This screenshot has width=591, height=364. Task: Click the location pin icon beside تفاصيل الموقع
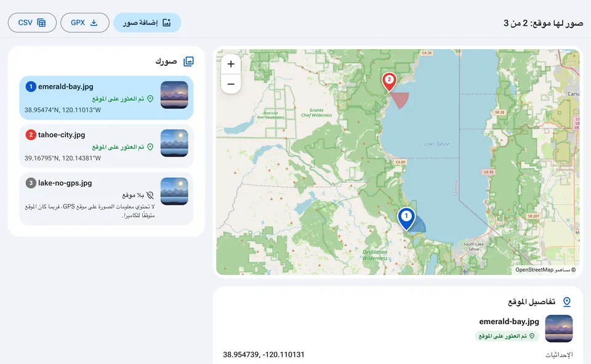tap(567, 301)
